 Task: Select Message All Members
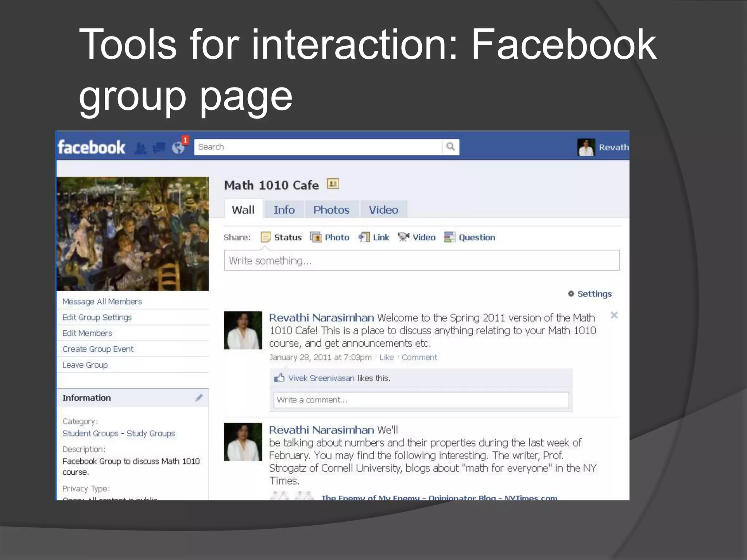[102, 302]
